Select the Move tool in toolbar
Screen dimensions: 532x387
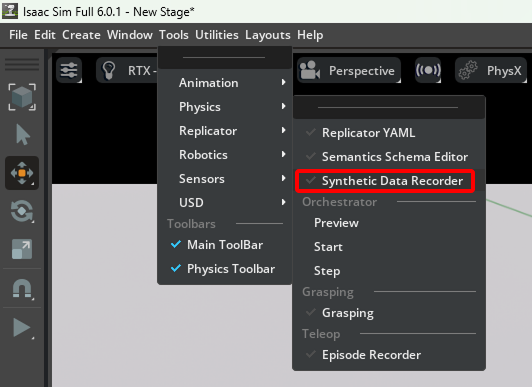[x=22, y=173]
